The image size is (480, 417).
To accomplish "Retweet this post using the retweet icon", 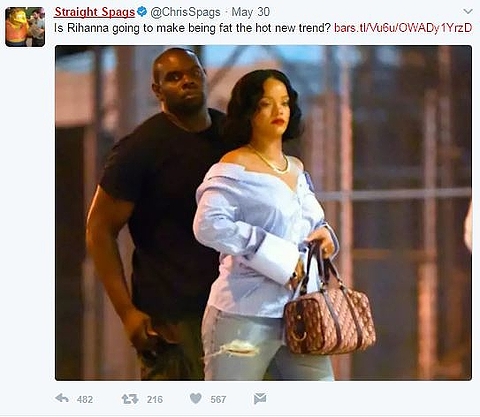I will click(x=130, y=399).
